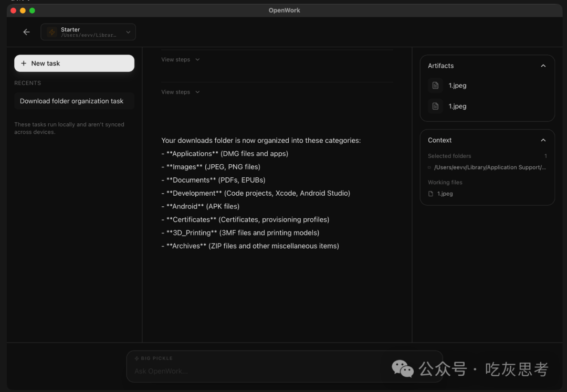Click the "**Archives**" ZIP files line
The image size is (567, 392).
point(250,246)
